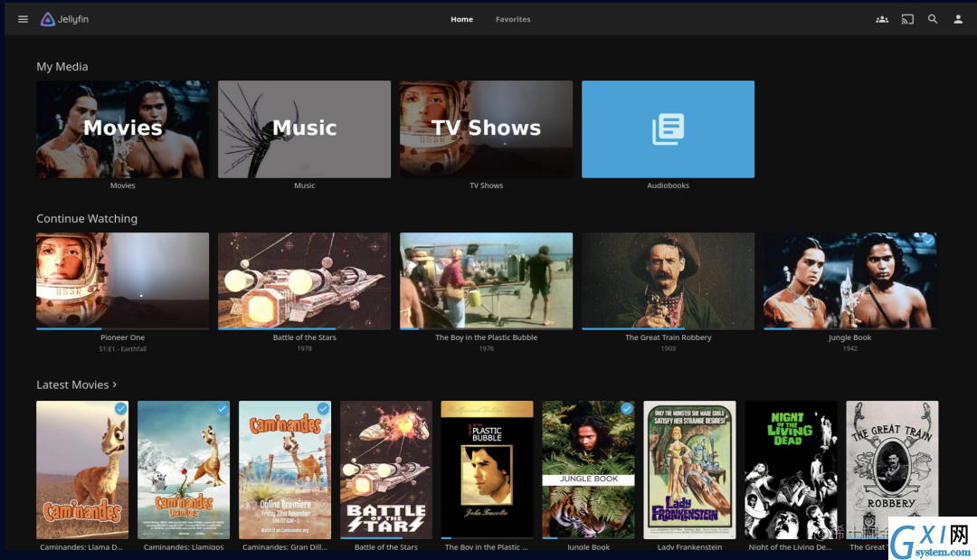Open Battle of the Stars title in Continue Watching
Screen dimensions: 977x560
[305, 337]
